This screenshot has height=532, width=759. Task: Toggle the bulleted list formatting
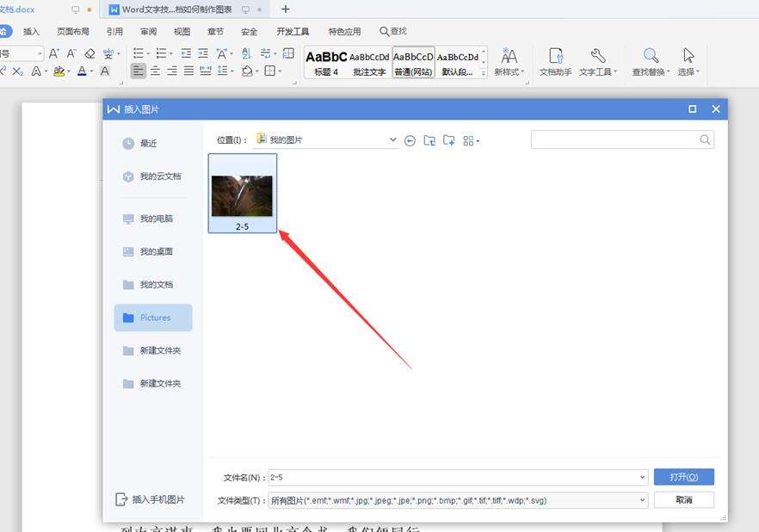[137, 53]
